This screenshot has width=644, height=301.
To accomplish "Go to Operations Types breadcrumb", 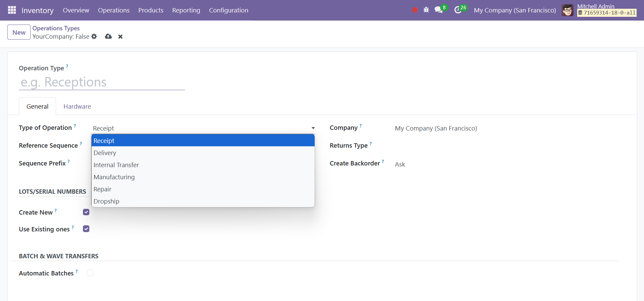I will (56, 28).
